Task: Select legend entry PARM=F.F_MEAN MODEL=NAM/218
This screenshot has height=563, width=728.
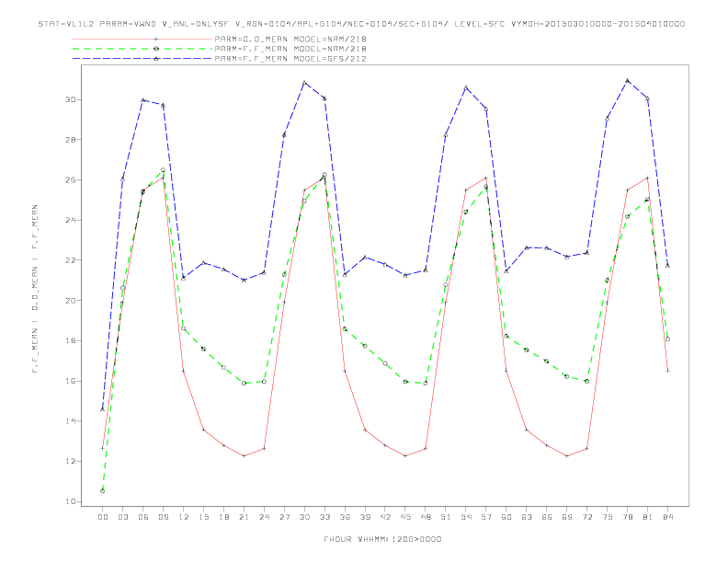Action: pyautogui.click(x=290, y=49)
